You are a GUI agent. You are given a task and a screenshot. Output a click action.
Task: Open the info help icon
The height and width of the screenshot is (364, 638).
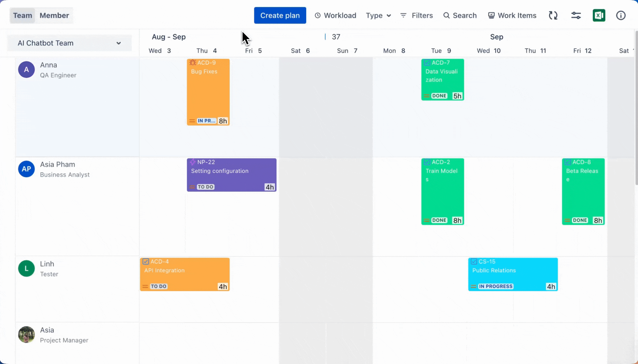pyautogui.click(x=621, y=16)
